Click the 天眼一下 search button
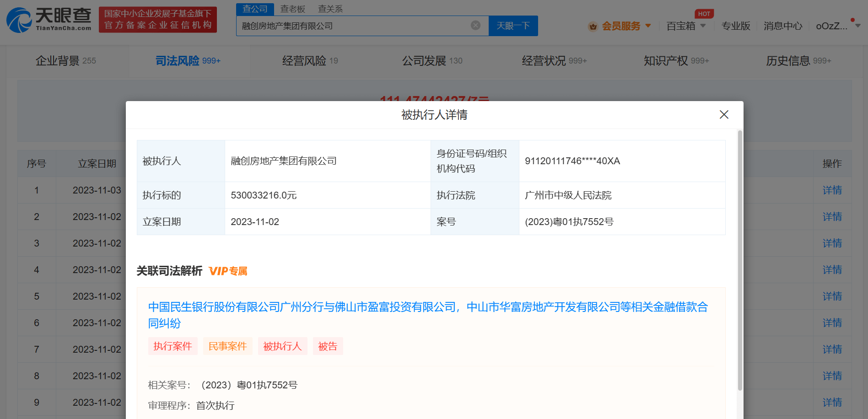The height and width of the screenshot is (419, 868). pos(513,26)
